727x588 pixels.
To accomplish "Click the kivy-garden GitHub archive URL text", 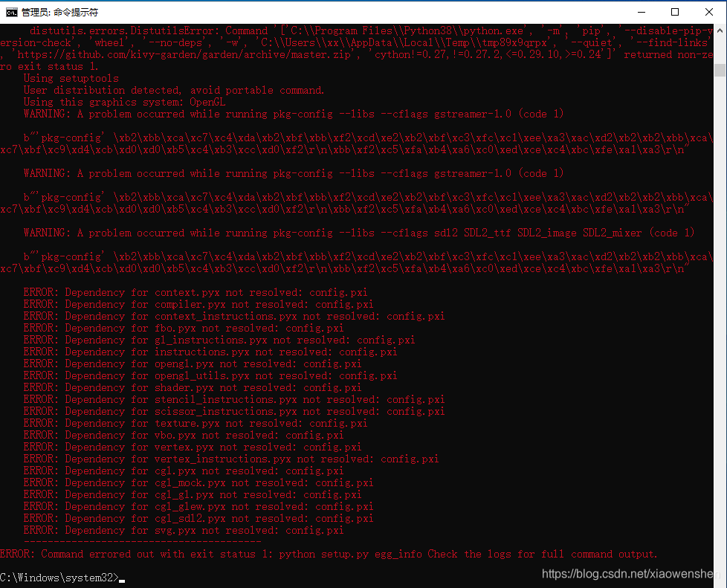I will [189, 55].
